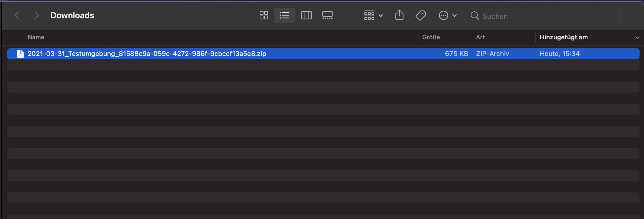This screenshot has width=644, height=219.
Task: Click the Share icon in toolbar
Action: point(399,15)
